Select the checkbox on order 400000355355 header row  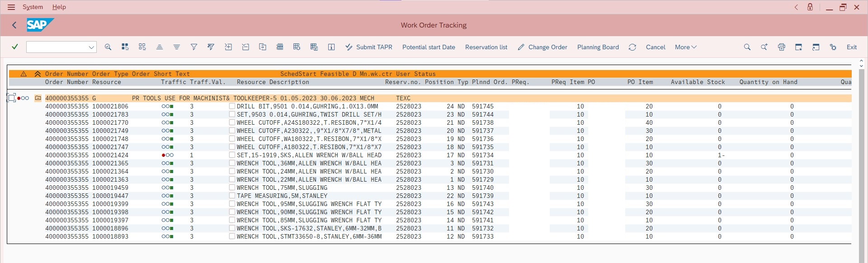(x=12, y=98)
